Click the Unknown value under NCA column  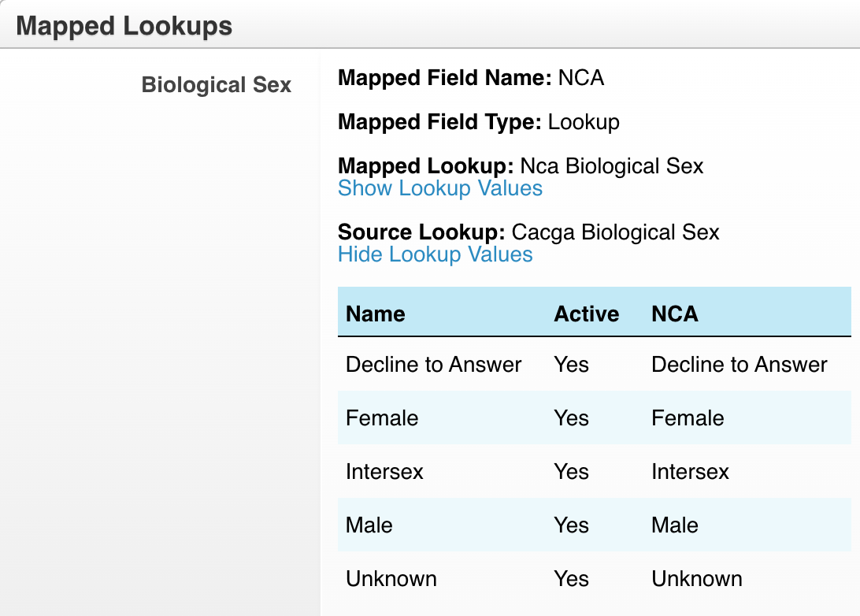point(696,579)
